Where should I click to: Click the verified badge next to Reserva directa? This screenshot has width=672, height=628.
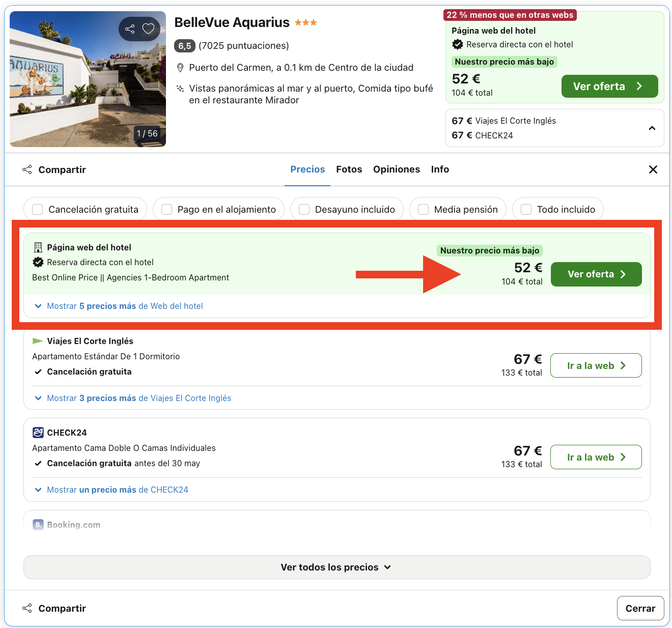coord(38,262)
